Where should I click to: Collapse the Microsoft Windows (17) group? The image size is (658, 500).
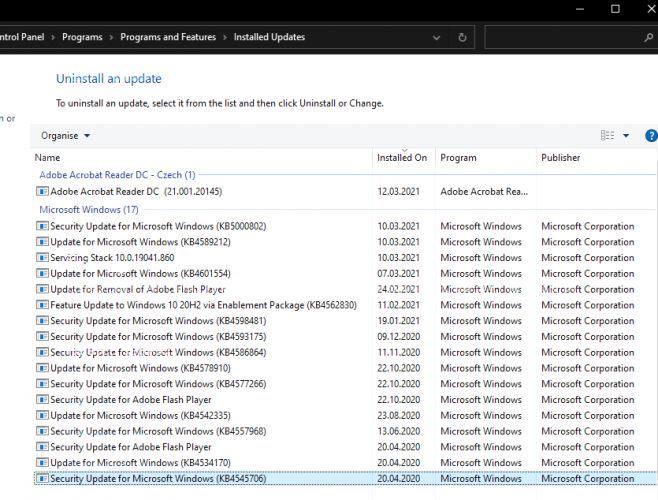(x=89, y=209)
